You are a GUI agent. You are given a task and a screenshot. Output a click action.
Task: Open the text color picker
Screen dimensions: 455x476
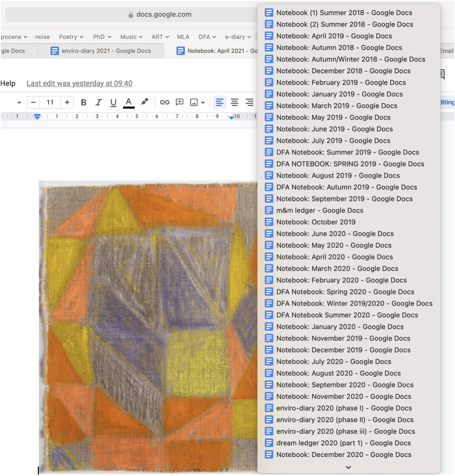pos(128,102)
